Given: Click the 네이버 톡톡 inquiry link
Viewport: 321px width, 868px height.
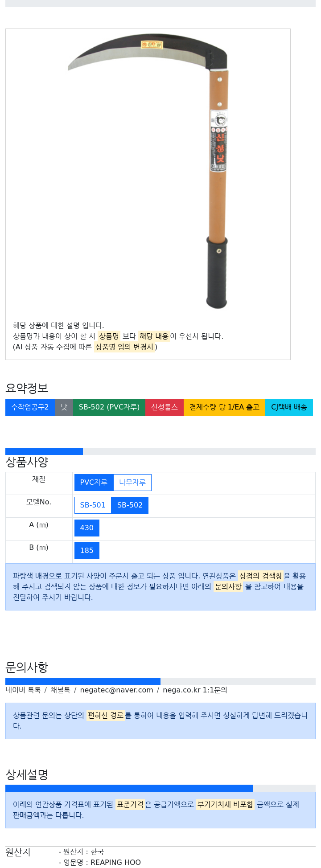Looking at the screenshot, I should 23,690.
